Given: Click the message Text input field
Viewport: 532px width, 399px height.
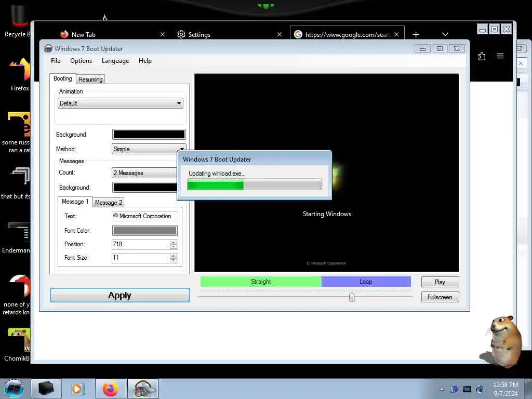Looking at the screenshot, I should click(x=145, y=216).
